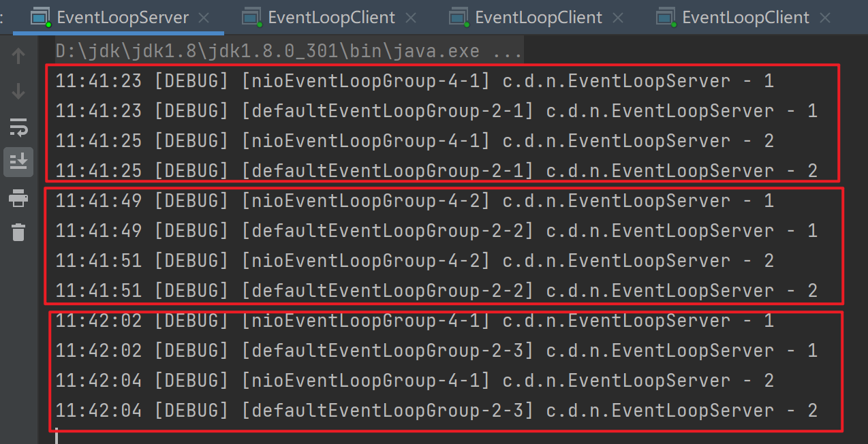This screenshot has height=444, width=868.
Task: Switch to the rightmost EventLoopClient tab
Action: (745, 17)
